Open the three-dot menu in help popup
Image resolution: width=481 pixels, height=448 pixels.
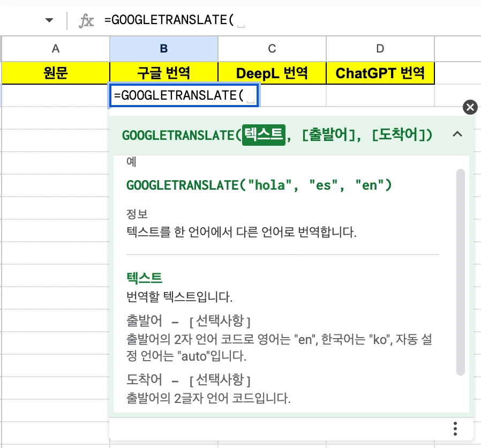click(455, 429)
